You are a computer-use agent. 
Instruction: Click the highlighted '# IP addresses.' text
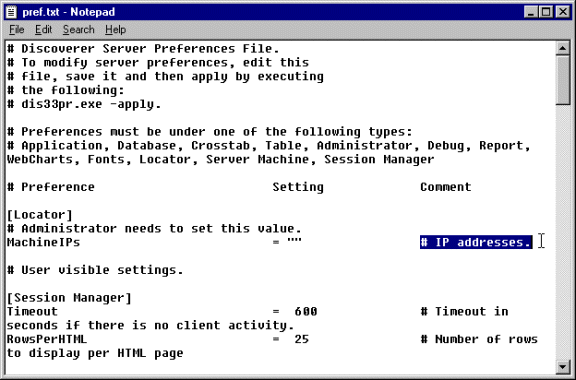(x=476, y=242)
